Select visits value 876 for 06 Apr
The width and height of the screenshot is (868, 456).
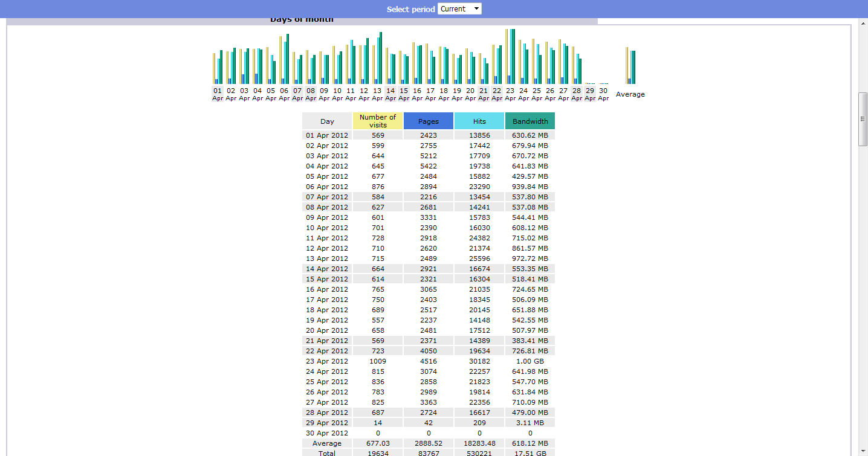(x=378, y=187)
